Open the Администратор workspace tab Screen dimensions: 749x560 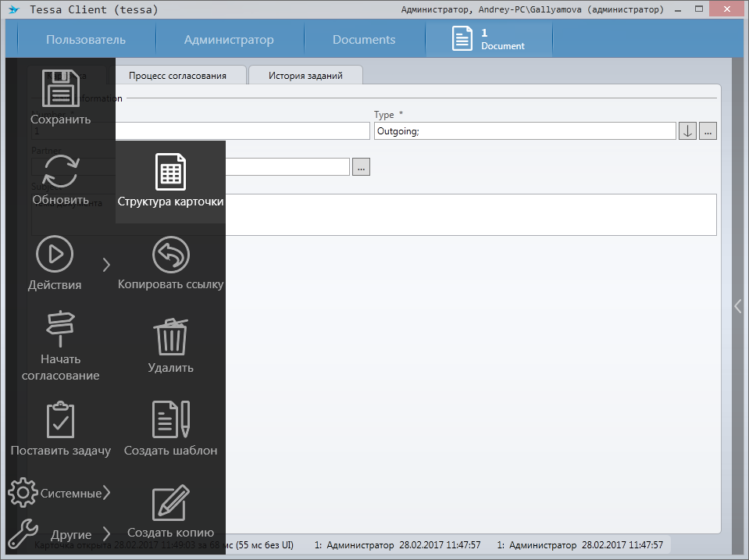click(x=229, y=40)
